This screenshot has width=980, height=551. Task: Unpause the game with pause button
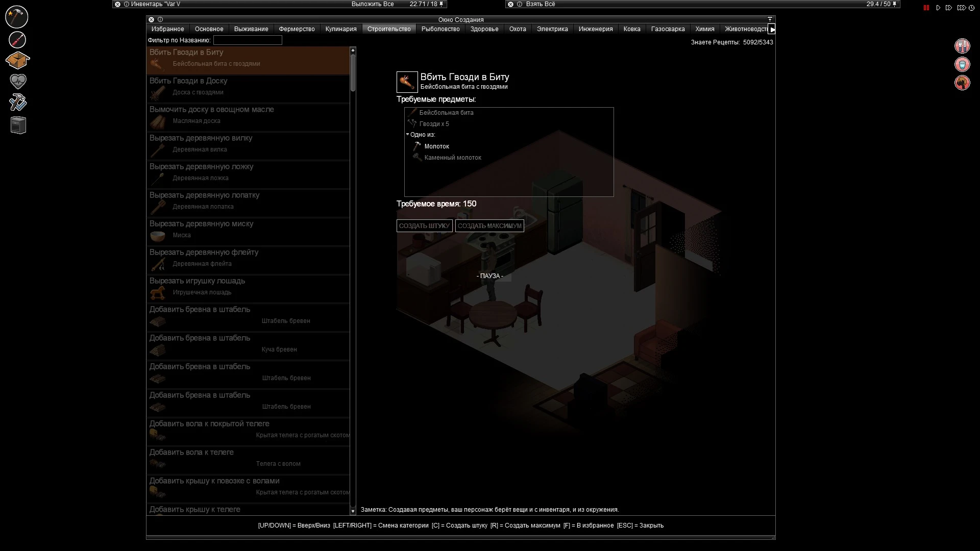point(926,7)
